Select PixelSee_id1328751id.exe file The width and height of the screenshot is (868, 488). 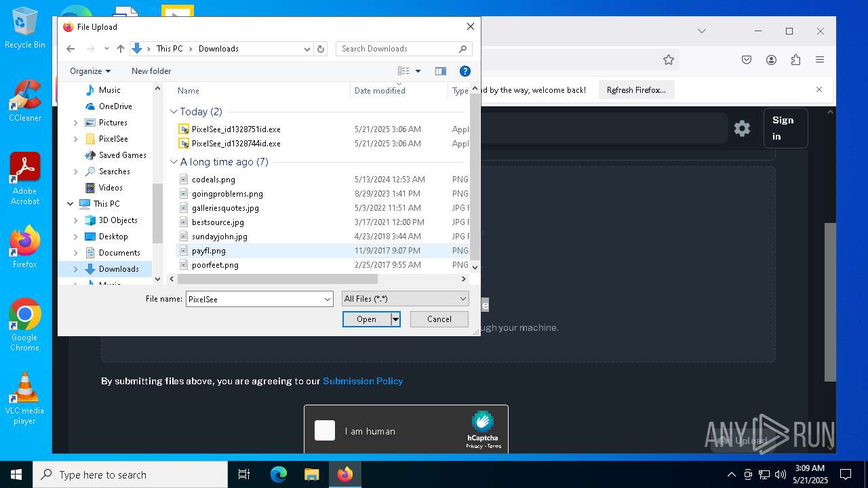coord(236,129)
